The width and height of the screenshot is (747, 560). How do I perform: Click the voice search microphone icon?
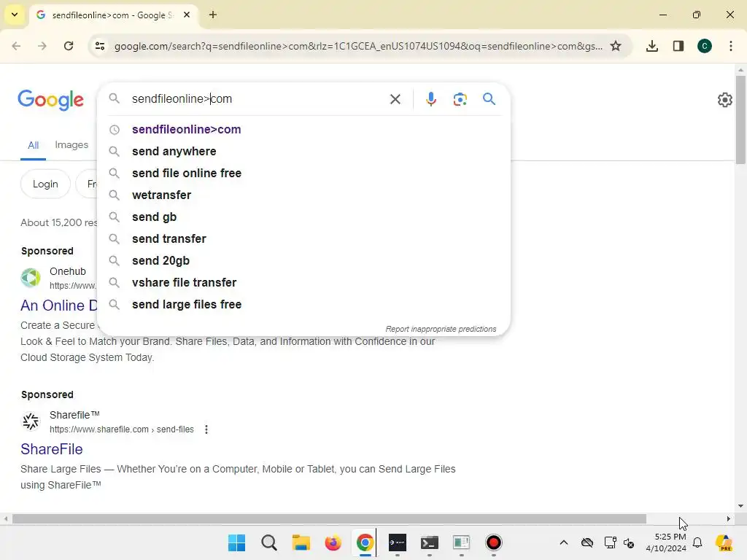(430, 99)
